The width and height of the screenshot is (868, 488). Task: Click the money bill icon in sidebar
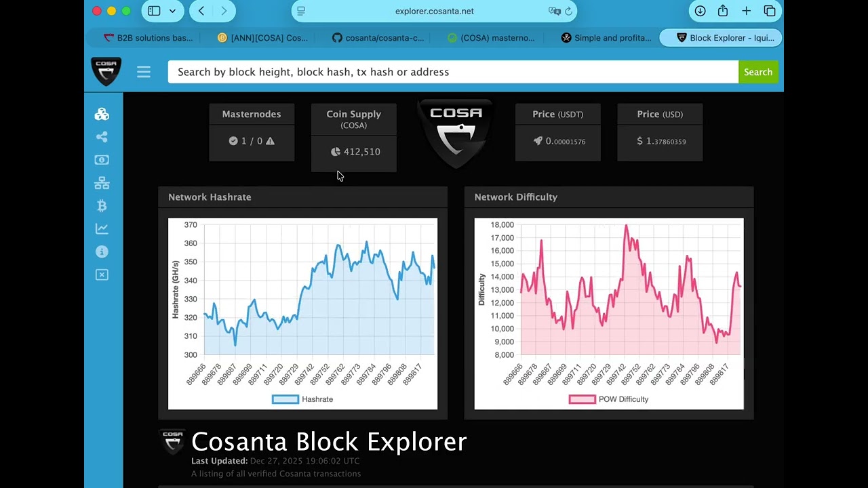pyautogui.click(x=102, y=160)
